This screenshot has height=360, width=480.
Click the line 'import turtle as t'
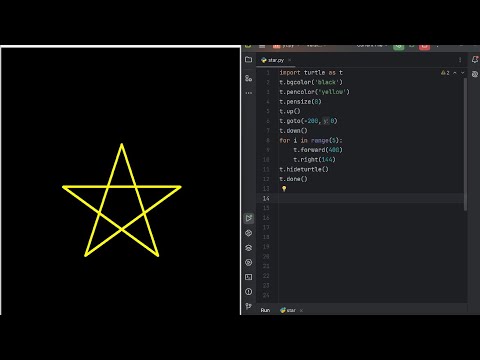(311, 72)
